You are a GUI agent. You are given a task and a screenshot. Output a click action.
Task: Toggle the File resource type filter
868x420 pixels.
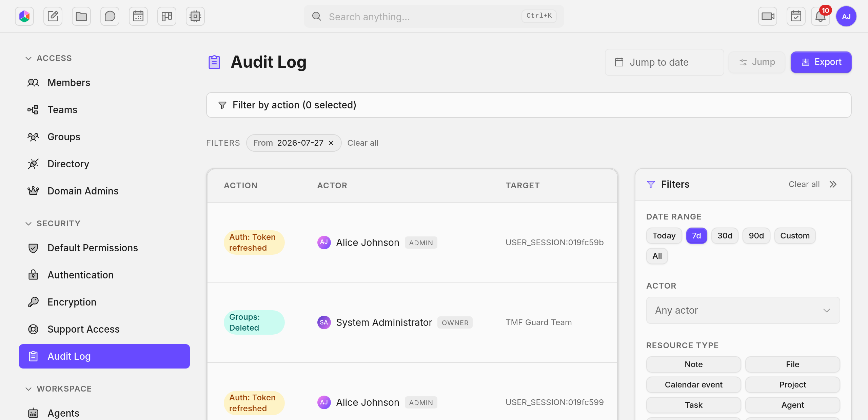coord(793,364)
